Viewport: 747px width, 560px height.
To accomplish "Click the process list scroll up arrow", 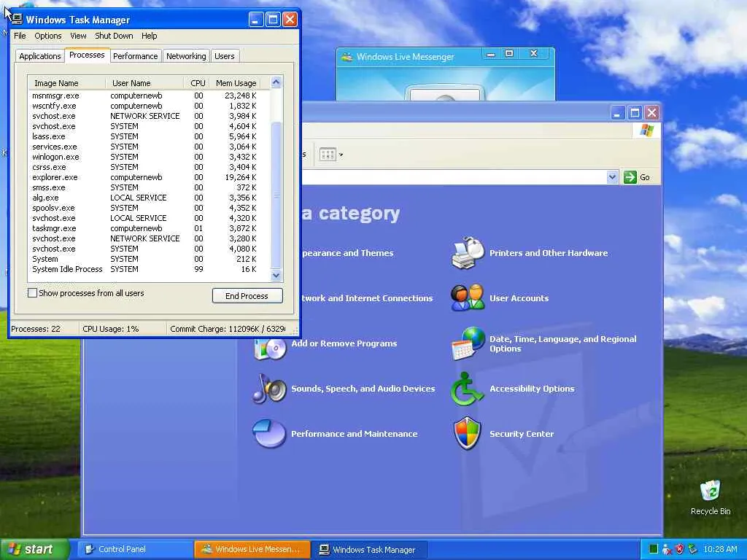I will pos(276,82).
